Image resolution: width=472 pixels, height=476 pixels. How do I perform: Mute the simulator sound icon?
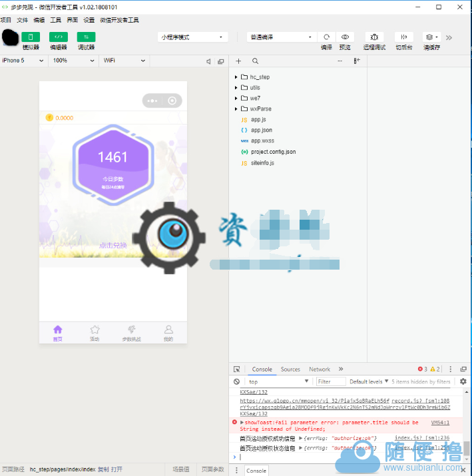[x=208, y=61]
